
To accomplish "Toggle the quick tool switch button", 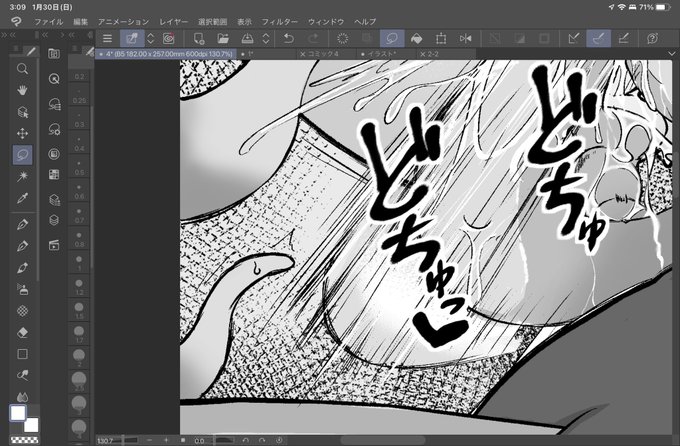I will point(132,39).
